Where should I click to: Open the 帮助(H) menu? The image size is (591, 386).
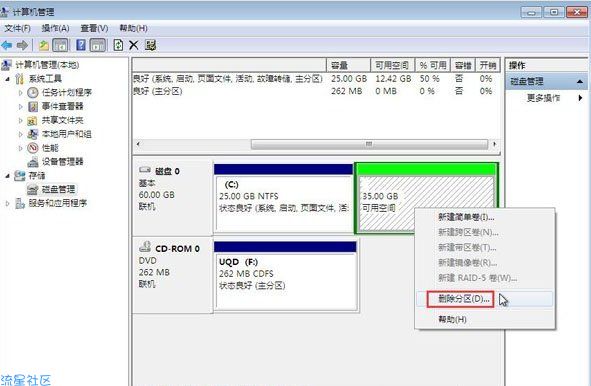point(133,28)
